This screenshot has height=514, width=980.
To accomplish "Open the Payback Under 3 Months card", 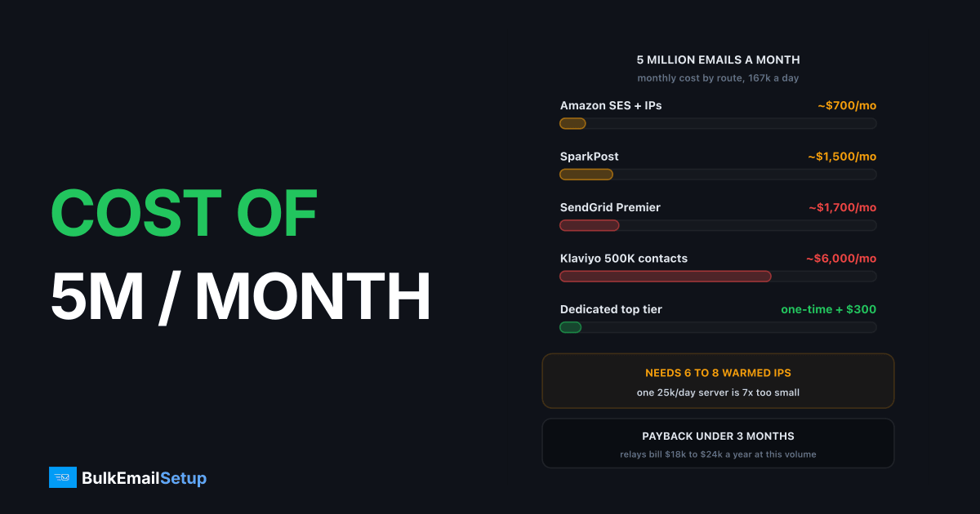I will click(x=718, y=443).
